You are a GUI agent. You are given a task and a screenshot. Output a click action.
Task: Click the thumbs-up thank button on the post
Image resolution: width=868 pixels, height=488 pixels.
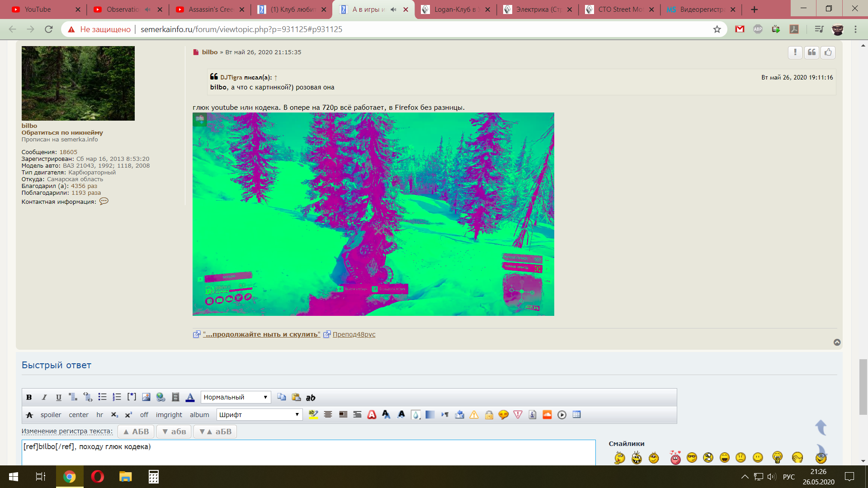(828, 52)
